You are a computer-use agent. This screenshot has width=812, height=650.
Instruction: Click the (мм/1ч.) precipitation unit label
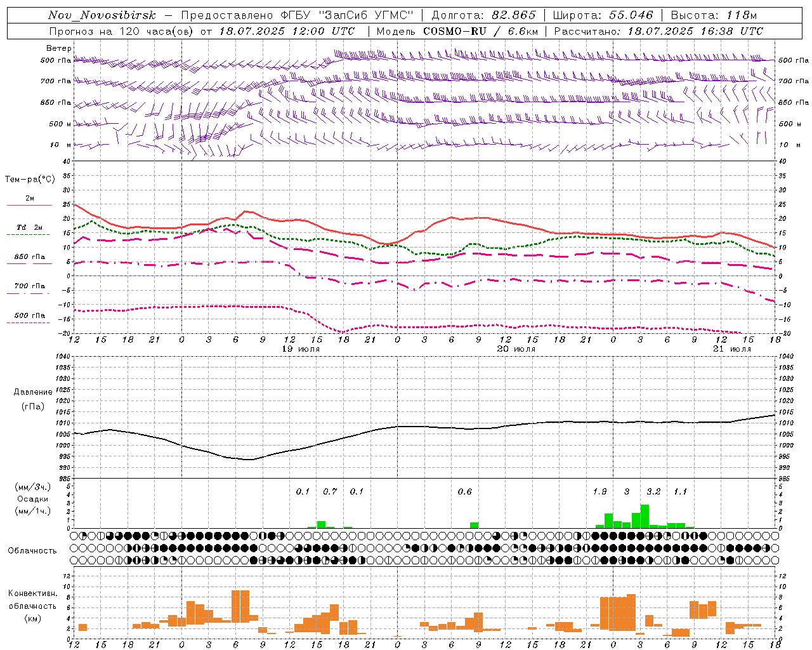click(32, 511)
